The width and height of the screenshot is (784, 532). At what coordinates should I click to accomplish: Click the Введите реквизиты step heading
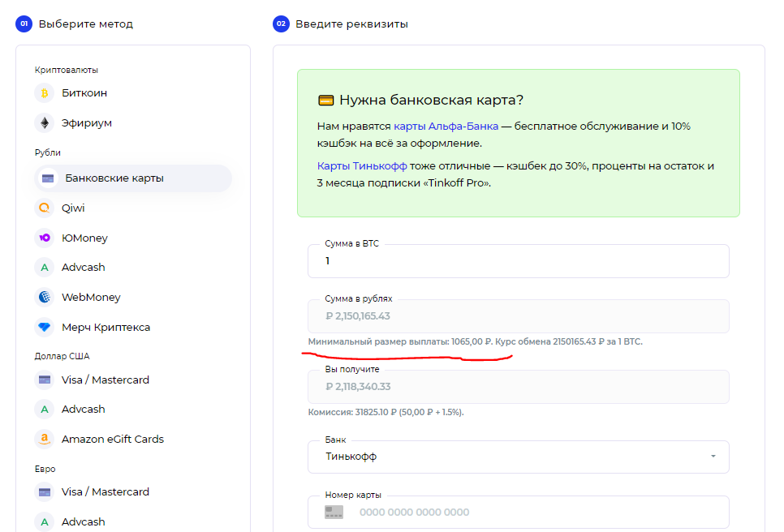(351, 24)
